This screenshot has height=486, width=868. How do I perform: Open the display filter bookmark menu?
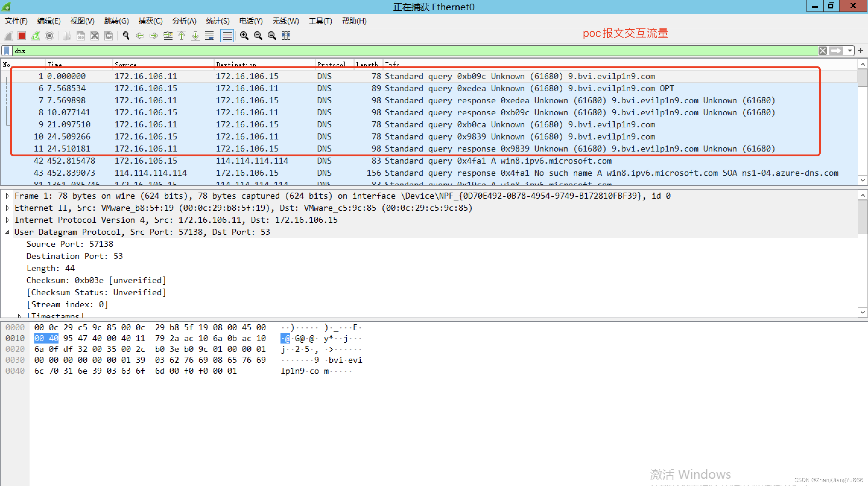point(7,51)
